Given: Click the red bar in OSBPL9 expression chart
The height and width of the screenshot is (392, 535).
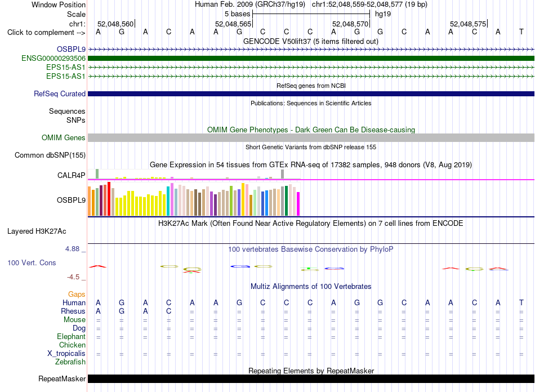Looking at the screenshot, I should pyautogui.click(x=109, y=199).
